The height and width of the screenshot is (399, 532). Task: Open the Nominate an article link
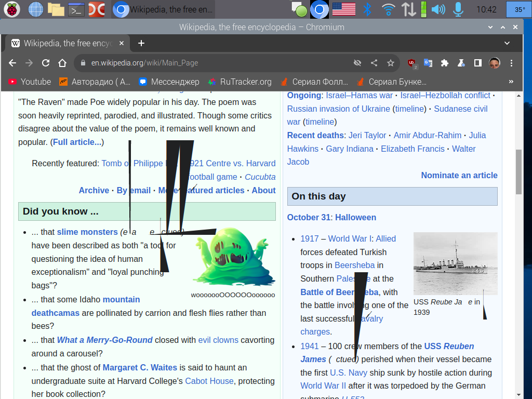(459, 176)
